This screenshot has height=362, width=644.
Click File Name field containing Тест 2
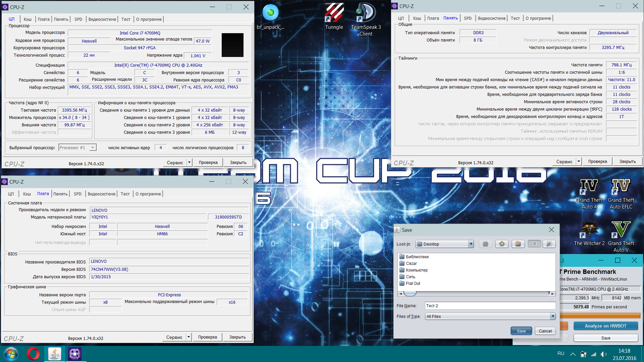[x=490, y=306]
